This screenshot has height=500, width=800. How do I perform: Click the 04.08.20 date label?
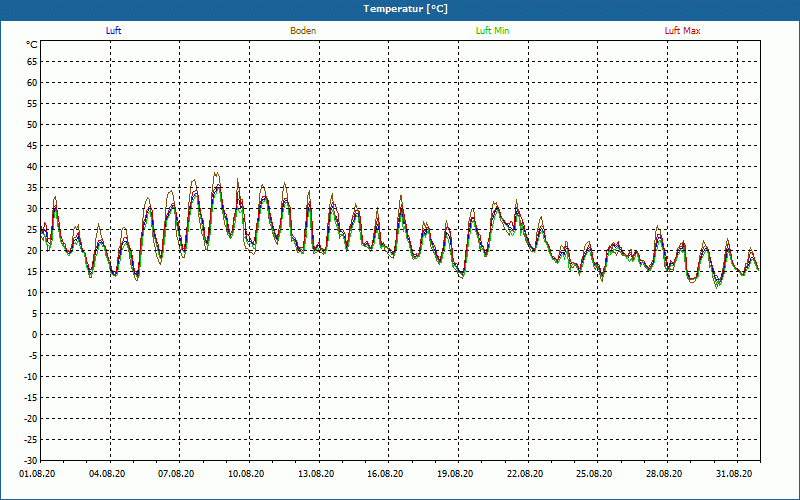tap(107, 474)
